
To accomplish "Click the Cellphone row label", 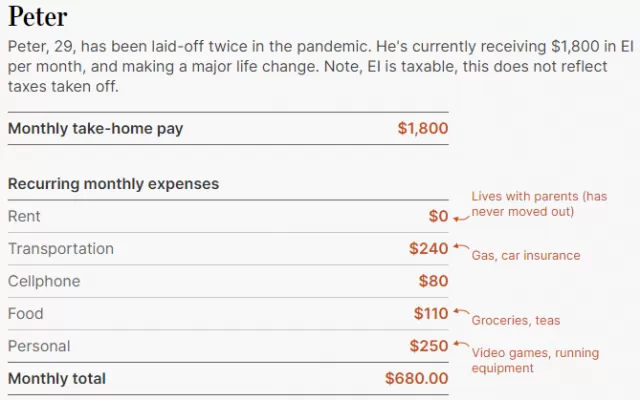I will coord(44,281).
